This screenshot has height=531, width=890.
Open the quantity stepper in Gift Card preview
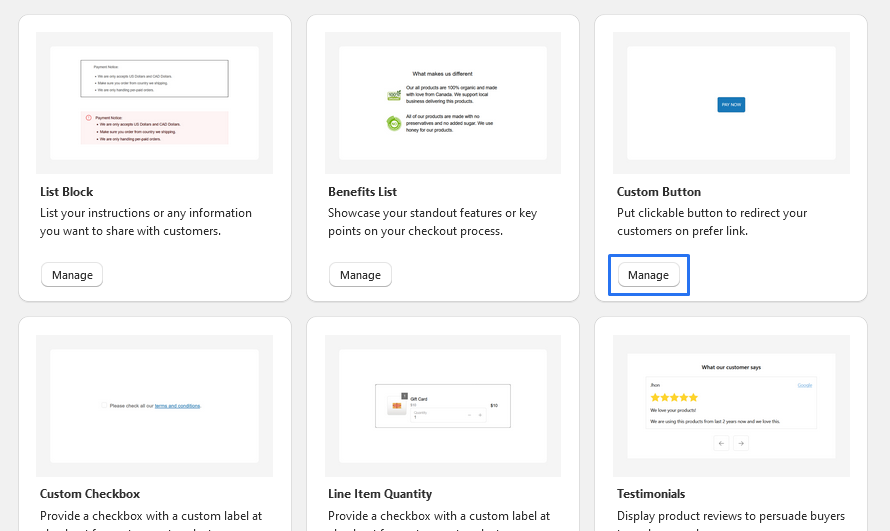click(x=442, y=414)
